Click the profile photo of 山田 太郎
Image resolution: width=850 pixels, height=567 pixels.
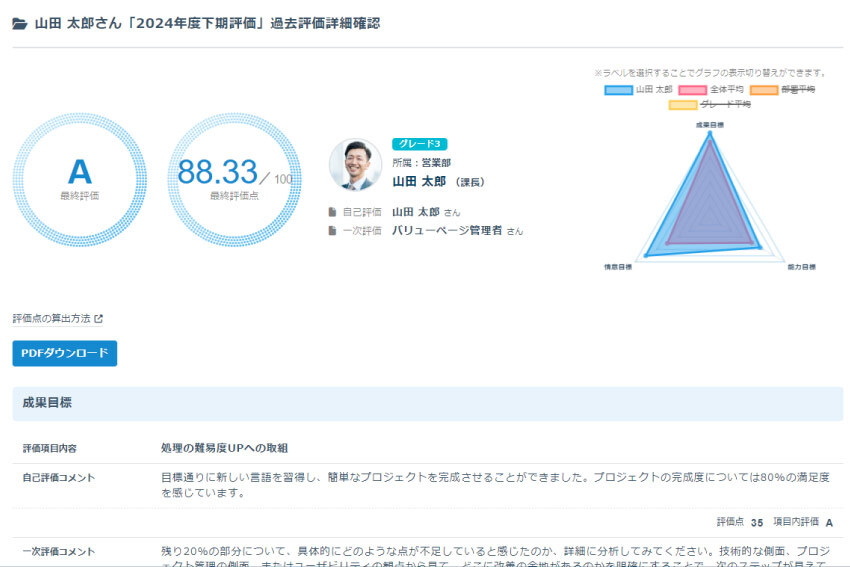356,165
